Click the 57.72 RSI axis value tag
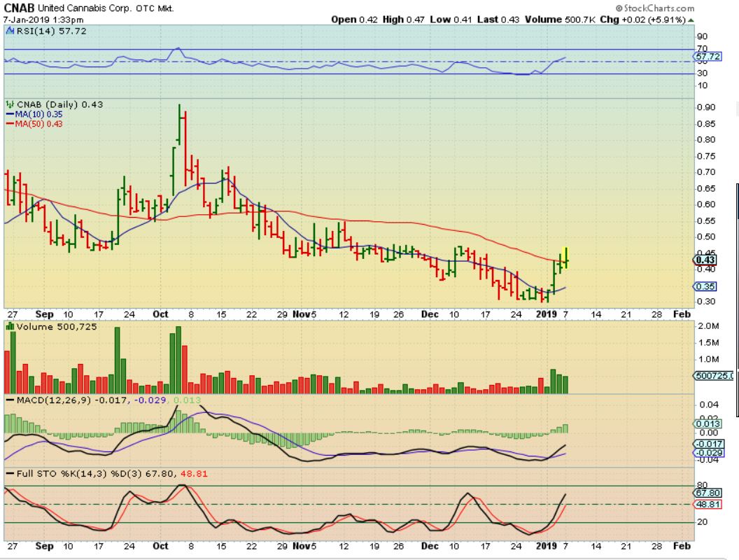This screenshot has height=560, width=739. [x=708, y=57]
